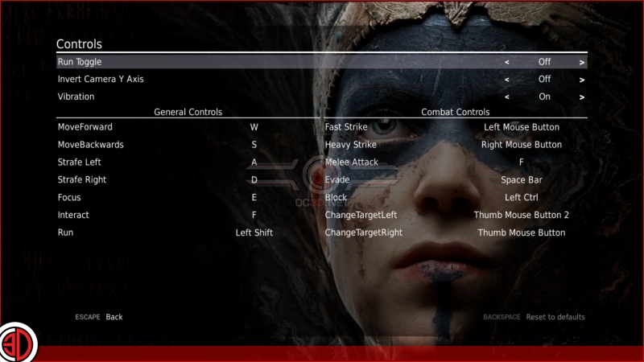644x362 pixels.
Task: Select Strafe Left label
Action: click(79, 162)
